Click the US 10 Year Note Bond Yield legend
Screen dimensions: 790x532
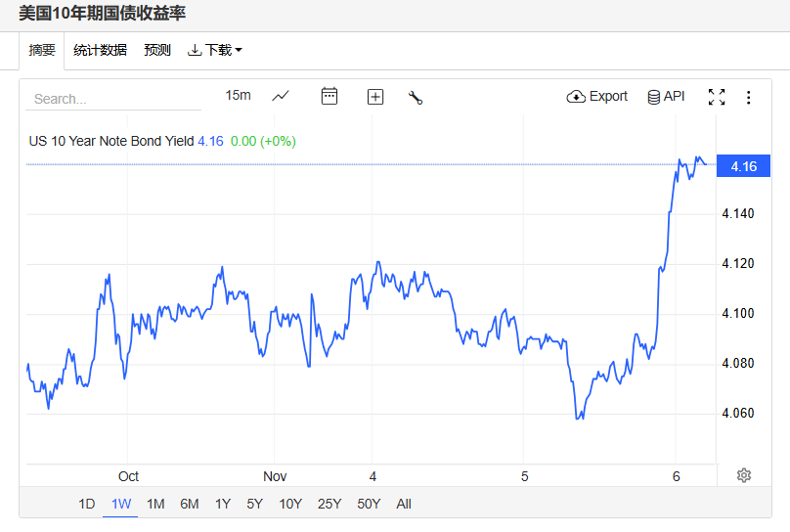[x=111, y=141]
